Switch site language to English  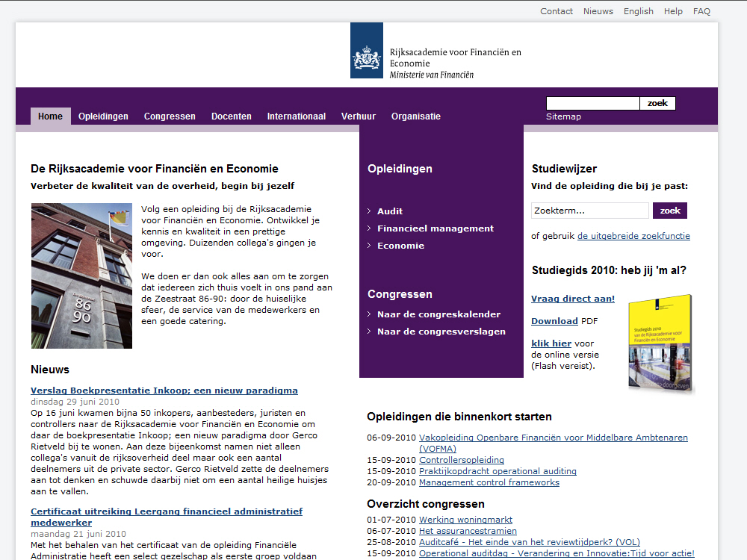coord(639,11)
